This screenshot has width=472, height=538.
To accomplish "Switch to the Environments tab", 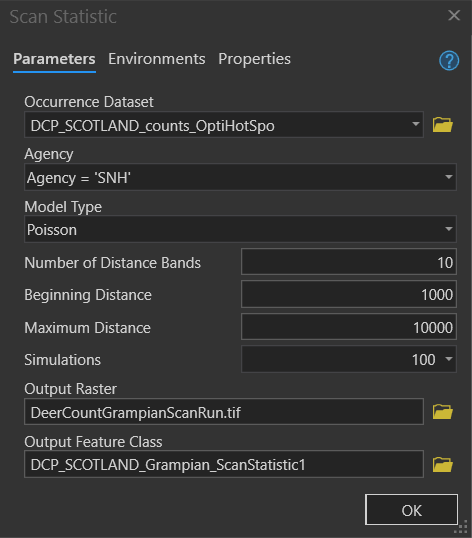I will tap(157, 59).
